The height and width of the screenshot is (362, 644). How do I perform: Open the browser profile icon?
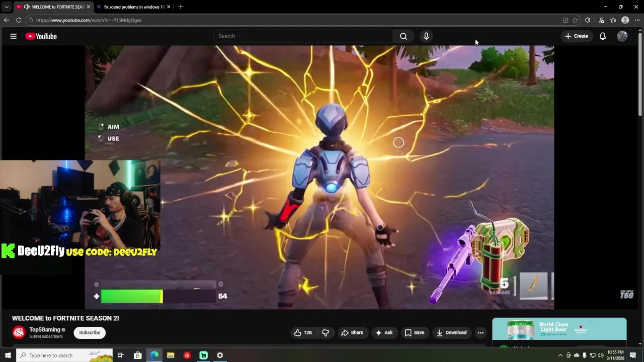coord(625,20)
